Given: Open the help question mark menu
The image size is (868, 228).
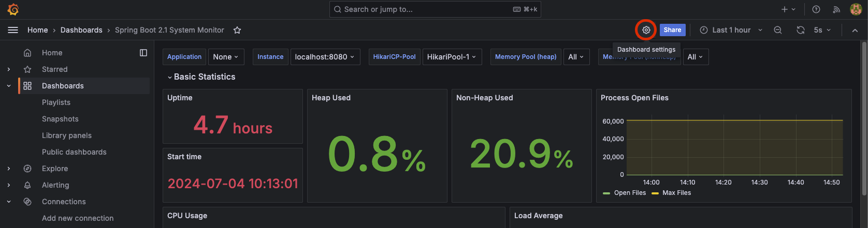Looking at the screenshot, I should coord(816,9).
